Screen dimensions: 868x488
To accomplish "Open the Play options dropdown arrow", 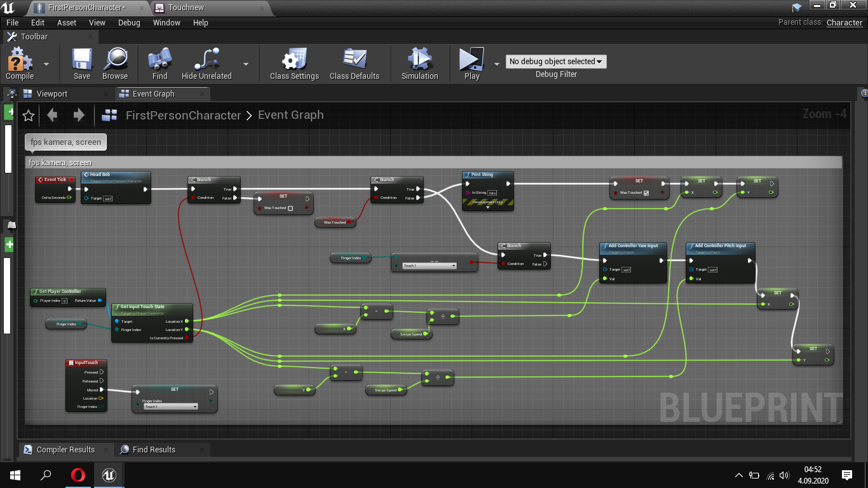I will point(497,64).
